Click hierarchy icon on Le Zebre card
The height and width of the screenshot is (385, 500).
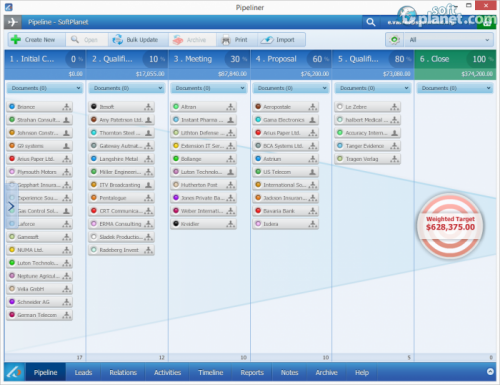pyautogui.click(x=395, y=107)
